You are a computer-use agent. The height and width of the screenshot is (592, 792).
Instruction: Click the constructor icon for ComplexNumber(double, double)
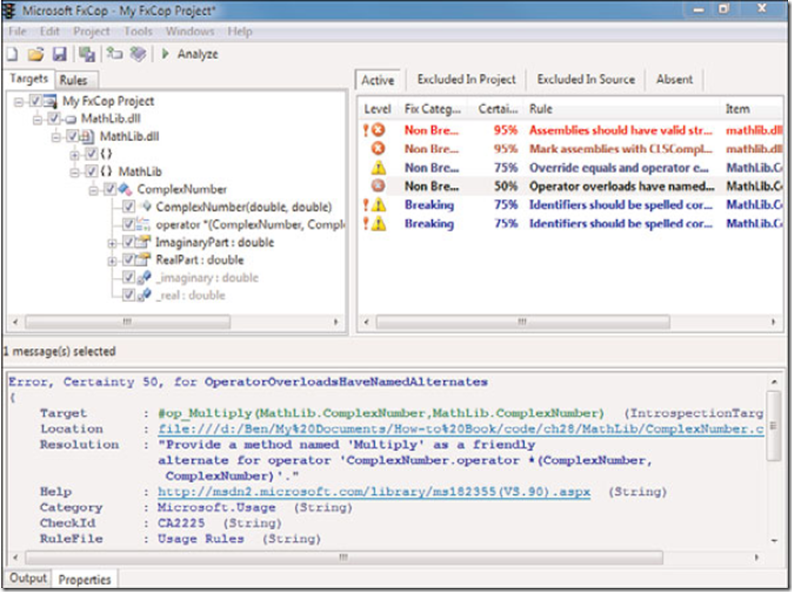[146, 206]
